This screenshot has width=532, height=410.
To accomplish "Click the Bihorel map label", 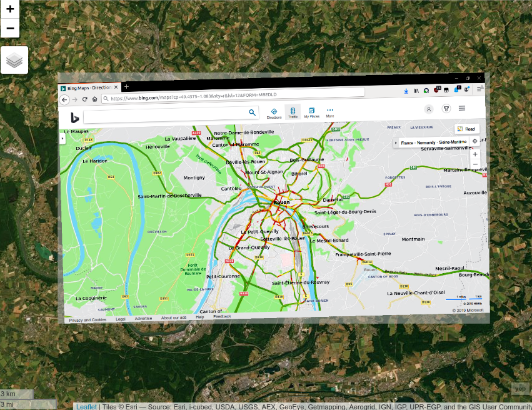I will (299, 174).
